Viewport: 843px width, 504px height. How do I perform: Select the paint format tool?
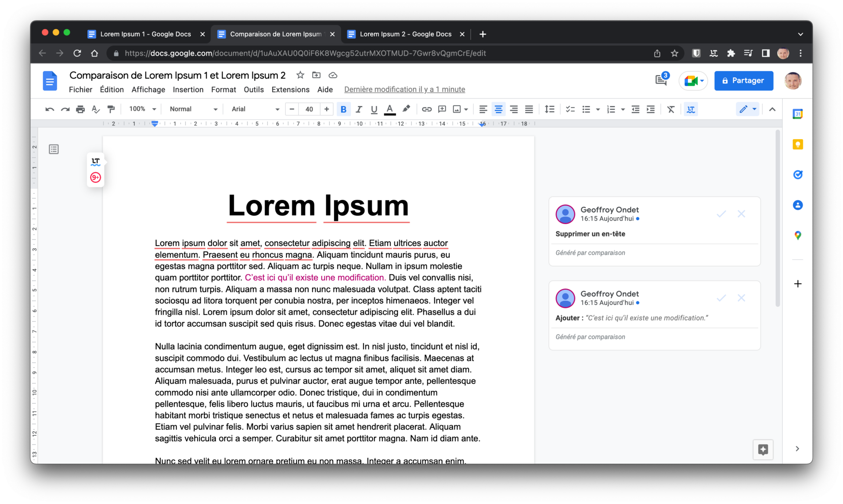pyautogui.click(x=111, y=109)
